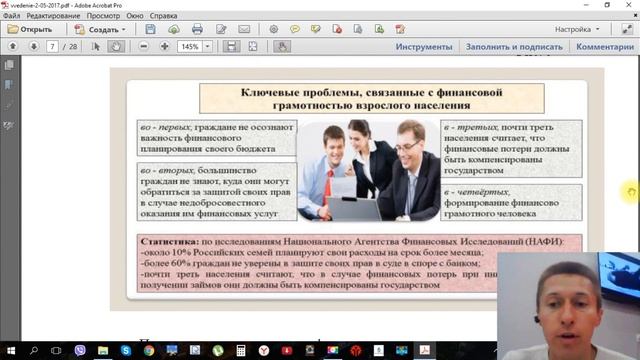The image size is (640, 360).
Task: Click the 'в - третьих' text box
Action: point(511,149)
